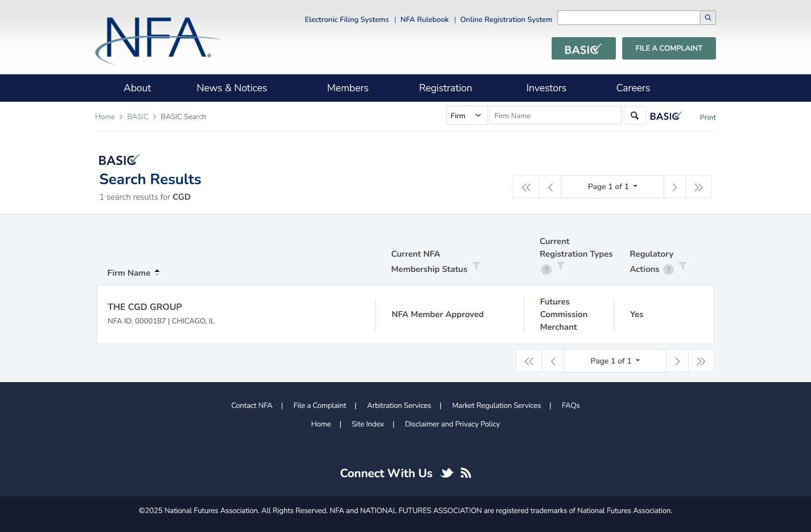Open THE CGD GROUP result
This screenshot has height=532, width=811.
pos(145,307)
